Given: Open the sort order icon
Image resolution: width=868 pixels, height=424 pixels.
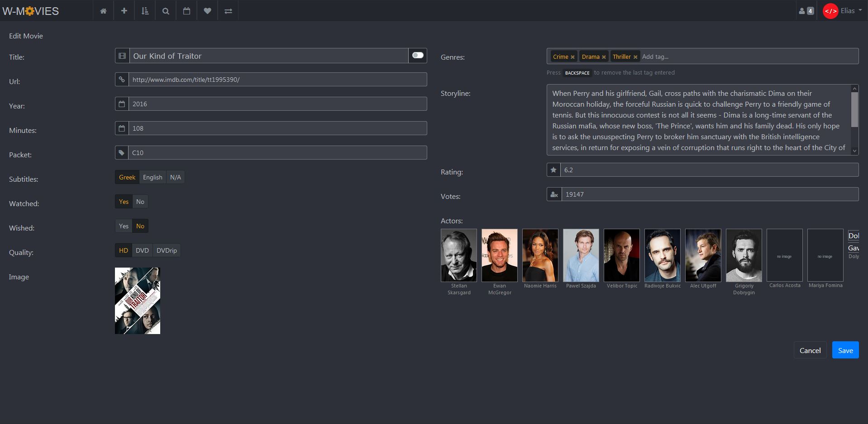Looking at the screenshot, I should pos(145,11).
